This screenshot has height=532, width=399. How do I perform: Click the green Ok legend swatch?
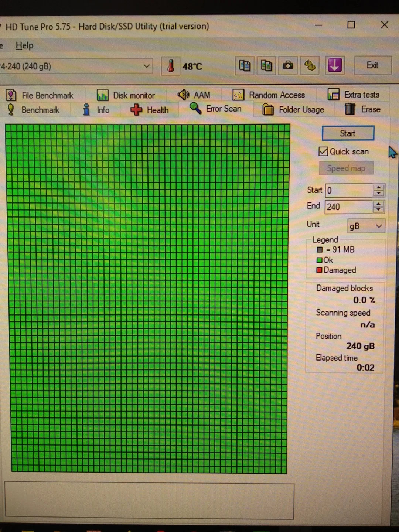[x=319, y=260]
